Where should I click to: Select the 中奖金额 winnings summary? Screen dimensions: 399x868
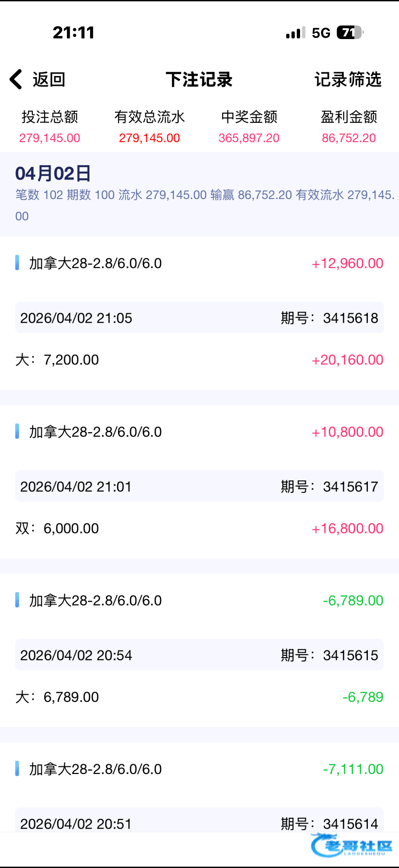pyautogui.click(x=249, y=127)
